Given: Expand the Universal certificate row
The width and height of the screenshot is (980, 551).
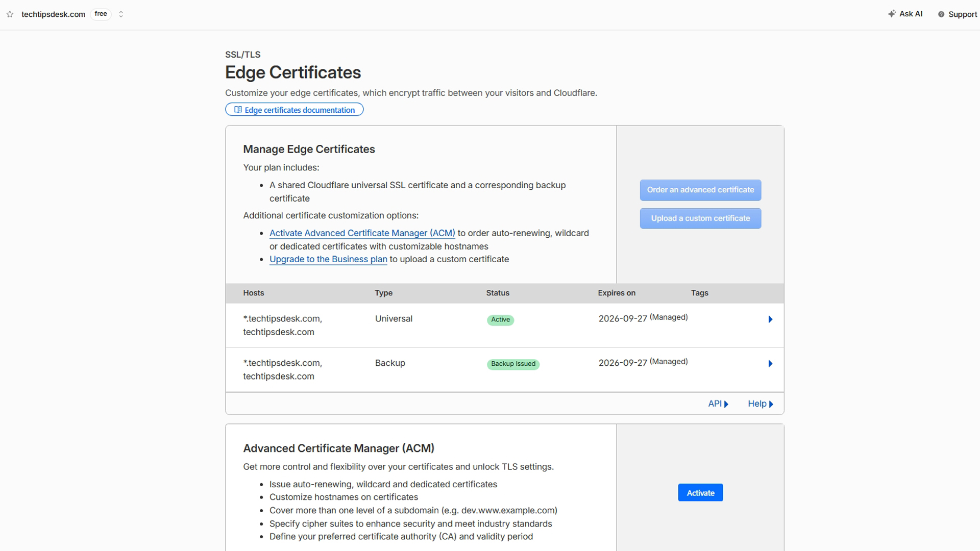Looking at the screenshot, I should coord(770,319).
